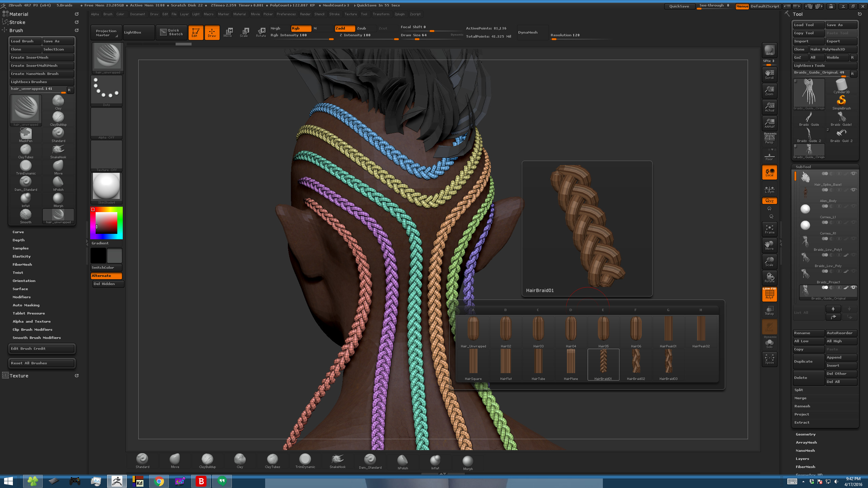
Task: Open the Zplugin menu
Action: pyautogui.click(x=399, y=14)
